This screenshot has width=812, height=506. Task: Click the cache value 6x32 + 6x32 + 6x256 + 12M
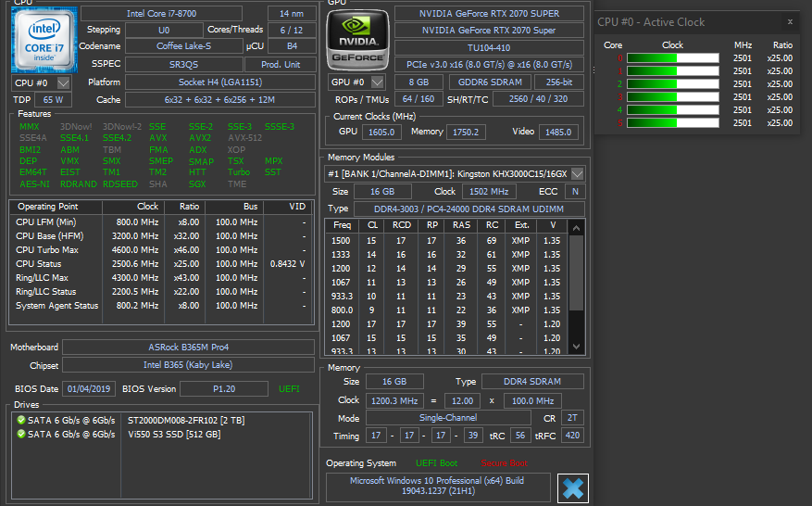pos(220,99)
